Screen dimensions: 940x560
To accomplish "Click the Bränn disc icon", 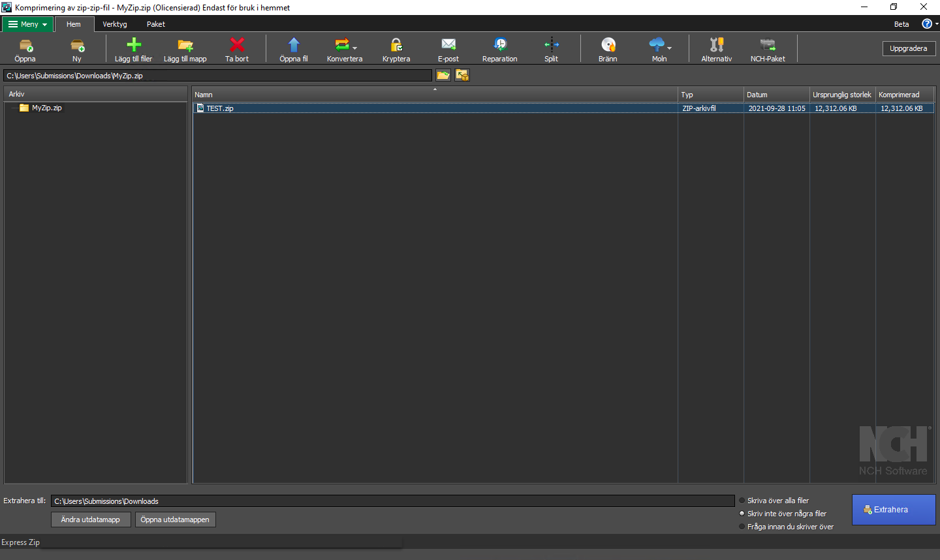I will pos(608,44).
